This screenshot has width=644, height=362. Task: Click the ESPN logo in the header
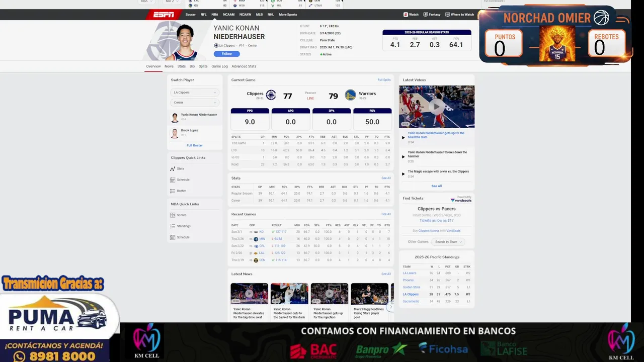pos(164,15)
